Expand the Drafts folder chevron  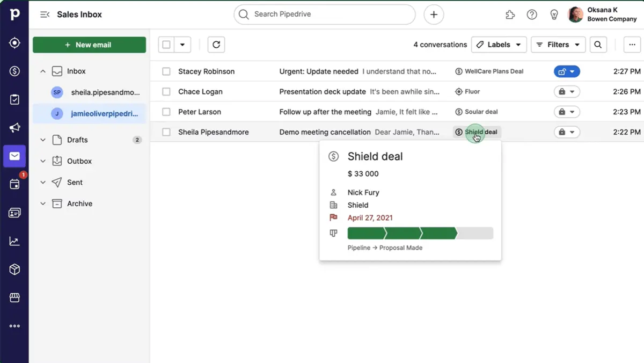click(x=43, y=140)
